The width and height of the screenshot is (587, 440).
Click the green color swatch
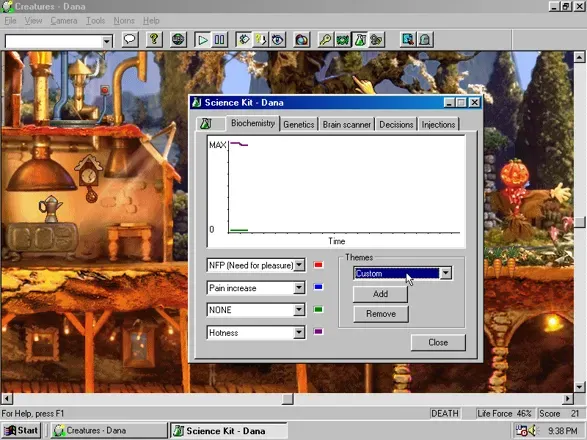pyautogui.click(x=318, y=309)
